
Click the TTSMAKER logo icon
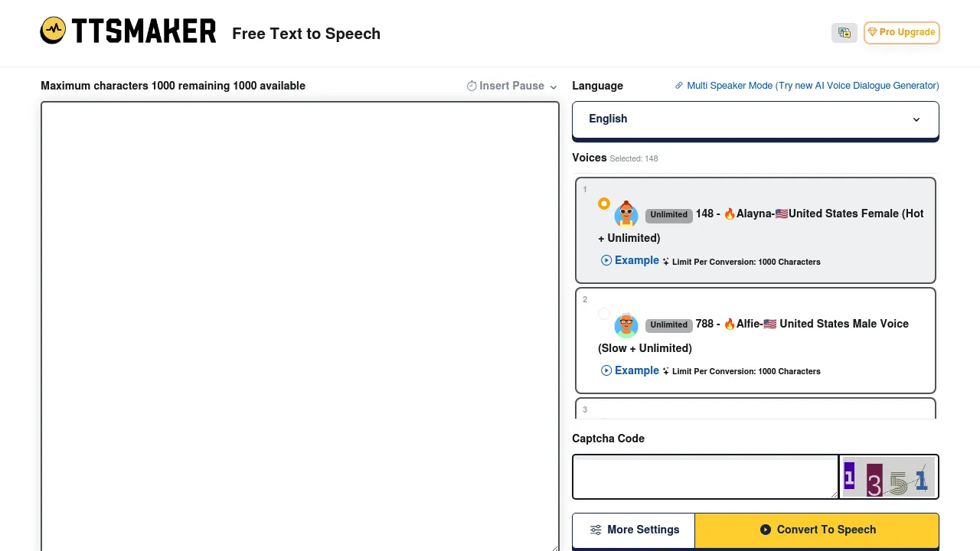click(52, 30)
